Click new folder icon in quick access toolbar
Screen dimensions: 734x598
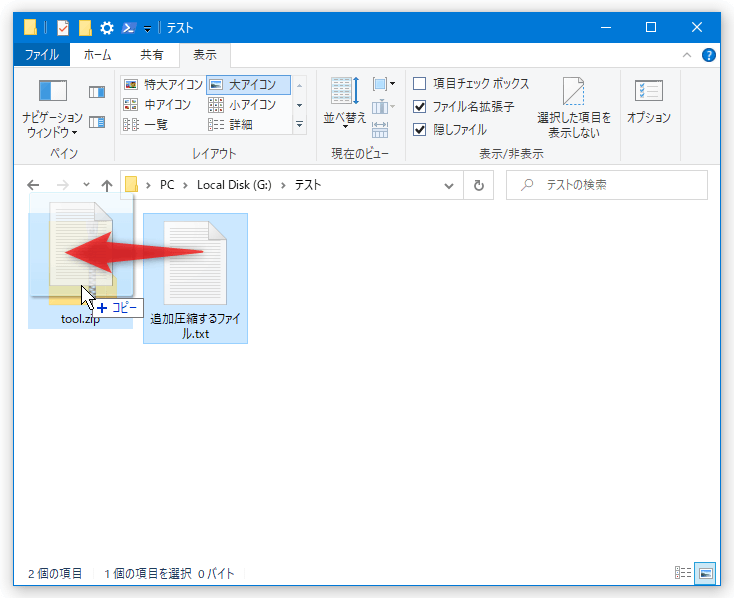pyautogui.click(x=85, y=28)
